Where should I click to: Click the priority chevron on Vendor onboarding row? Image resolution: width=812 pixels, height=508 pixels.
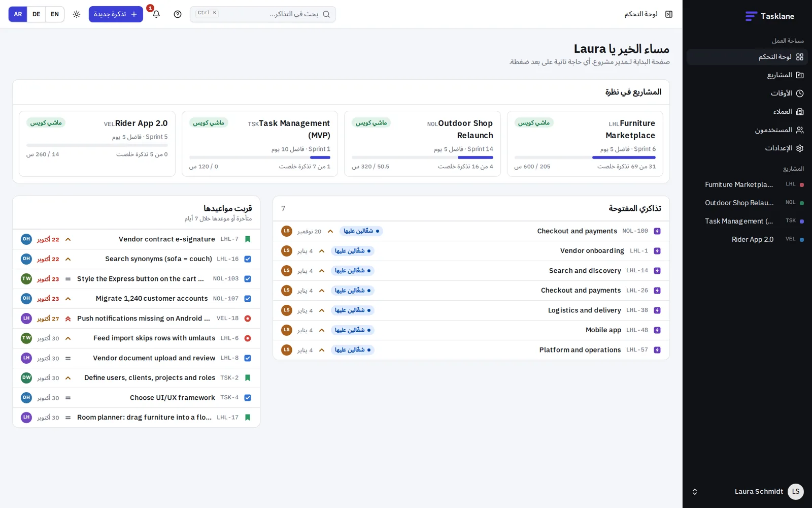[x=322, y=251]
